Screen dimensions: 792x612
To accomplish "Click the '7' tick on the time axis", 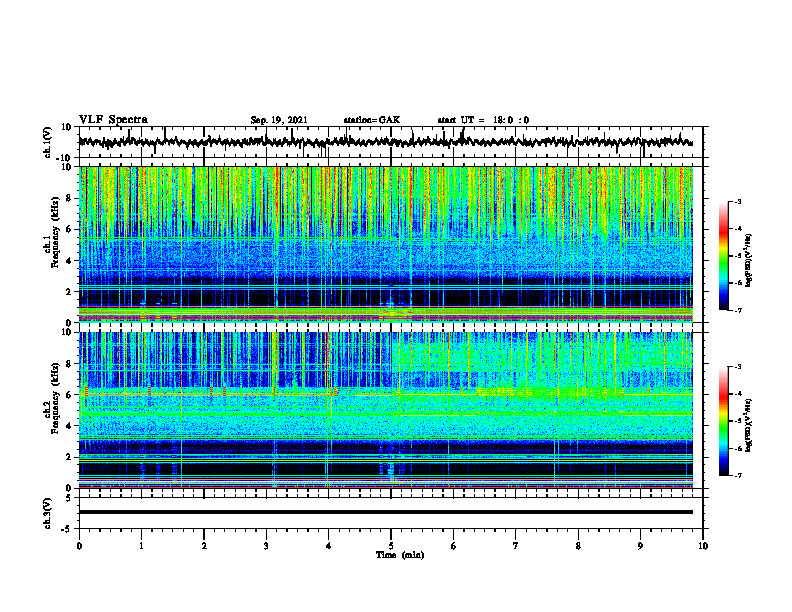I will pyautogui.click(x=516, y=546).
